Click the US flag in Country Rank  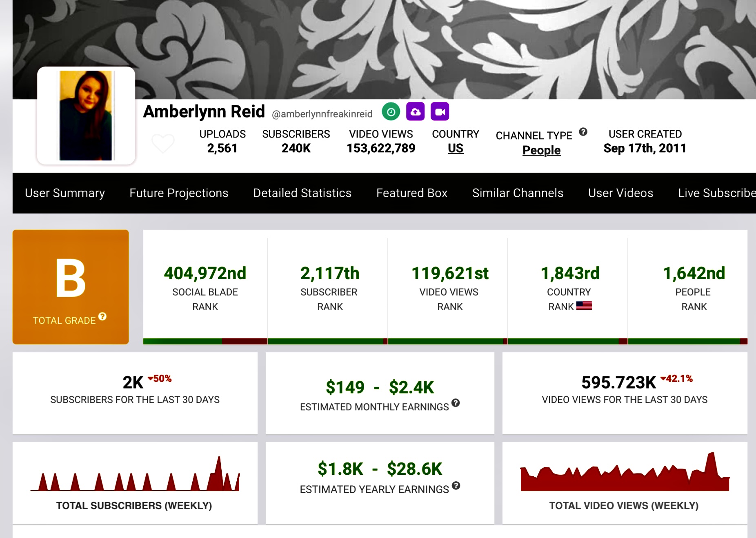[584, 306]
